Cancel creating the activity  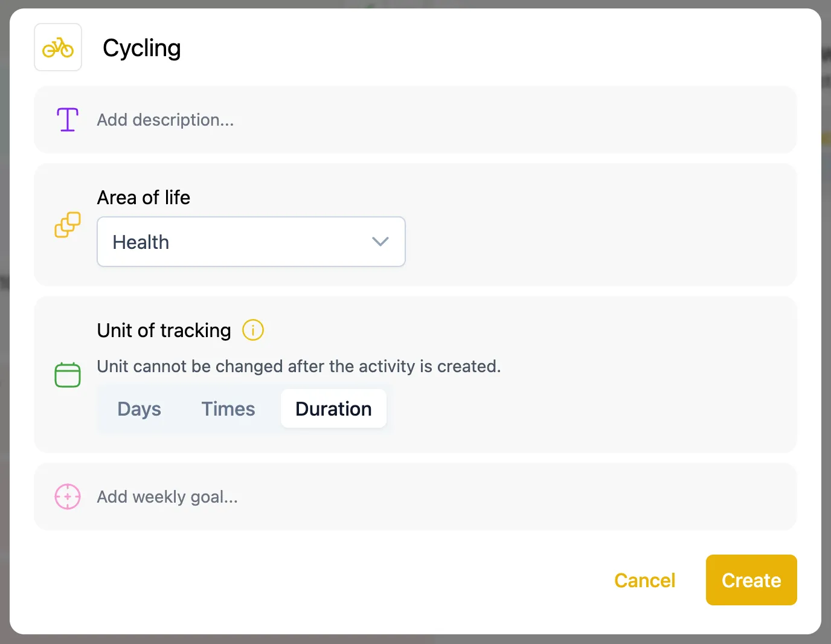click(x=644, y=581)
